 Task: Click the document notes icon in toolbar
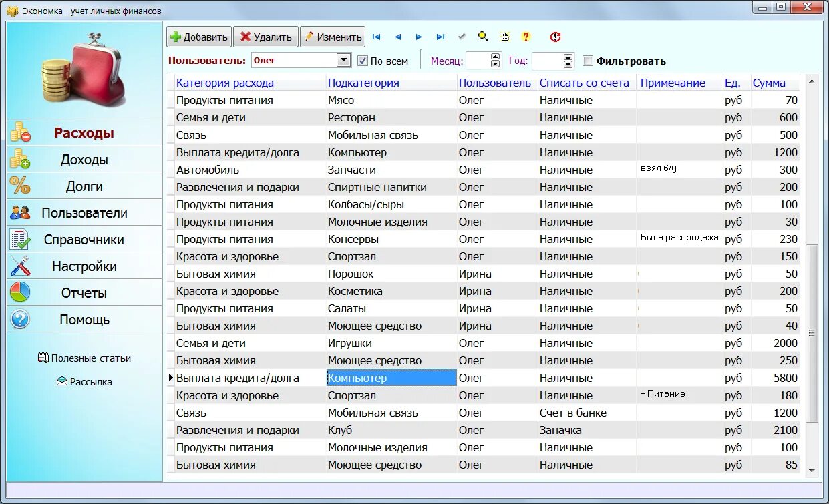pos(505,37)
